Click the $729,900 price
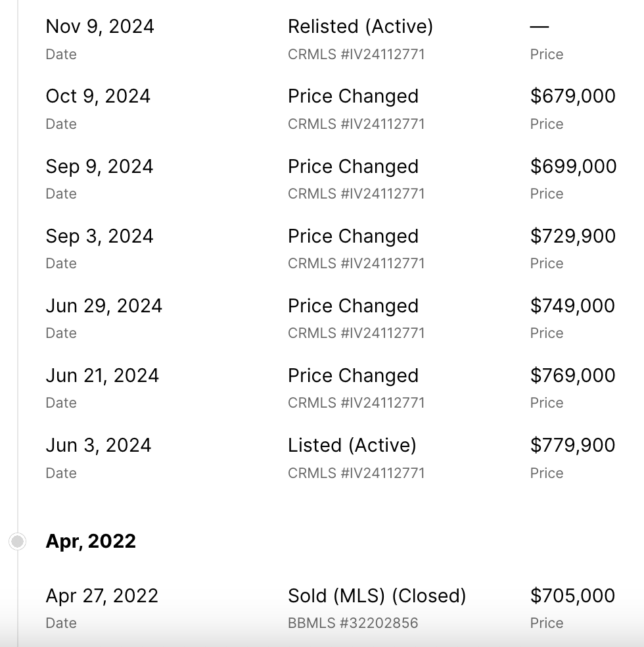 pos(572,236)
